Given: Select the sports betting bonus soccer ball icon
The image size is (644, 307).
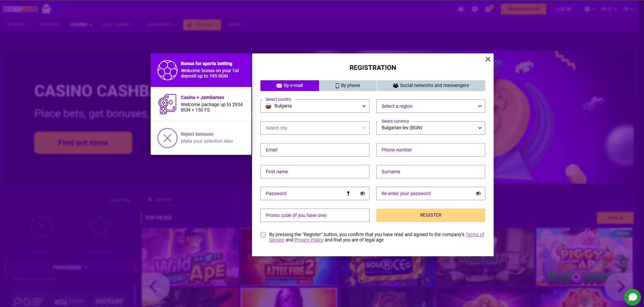Looking at the screenshot, I should click(167, 70).
